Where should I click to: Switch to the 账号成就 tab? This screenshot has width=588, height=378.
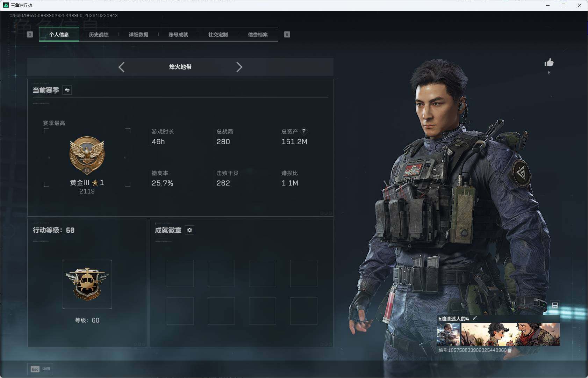pyautogui.click(x=178, y=34)
